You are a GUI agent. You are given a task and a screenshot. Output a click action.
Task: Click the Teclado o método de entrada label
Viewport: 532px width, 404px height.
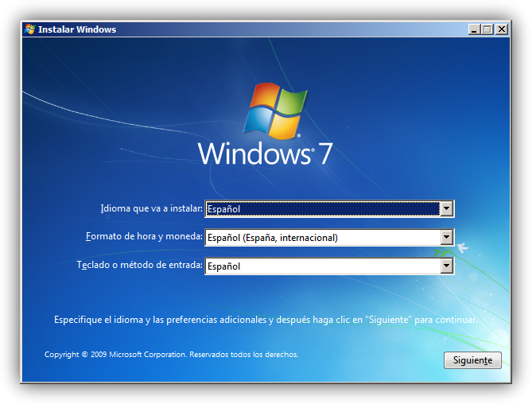(x=139, y=265)
